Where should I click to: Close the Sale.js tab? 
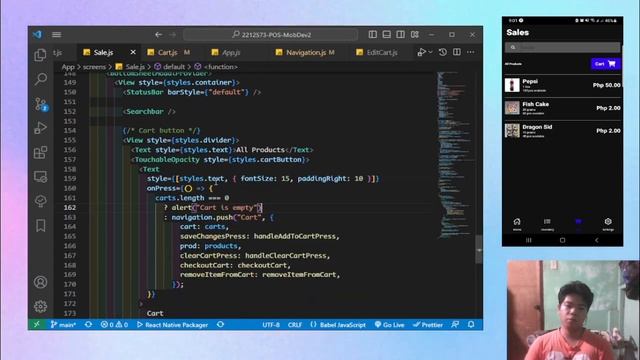coord(133,52)
